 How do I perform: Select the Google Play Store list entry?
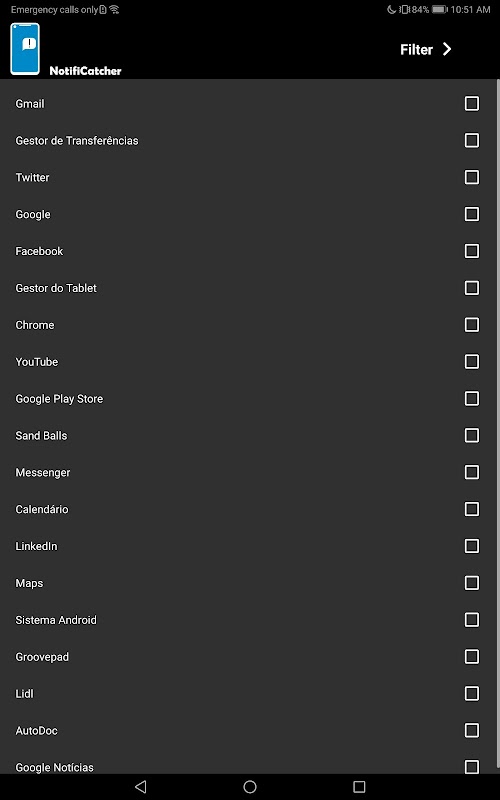pos(248,398)
